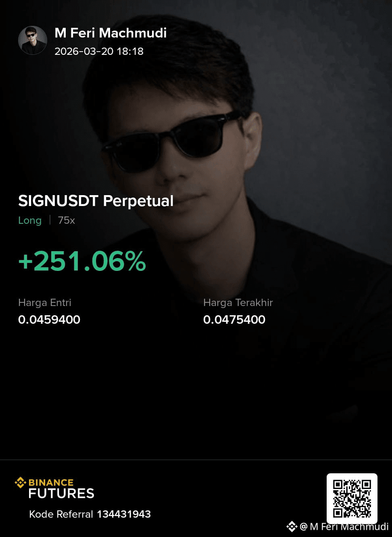Click the Harga Entri label
392x537 pixels.
[45, 302]
